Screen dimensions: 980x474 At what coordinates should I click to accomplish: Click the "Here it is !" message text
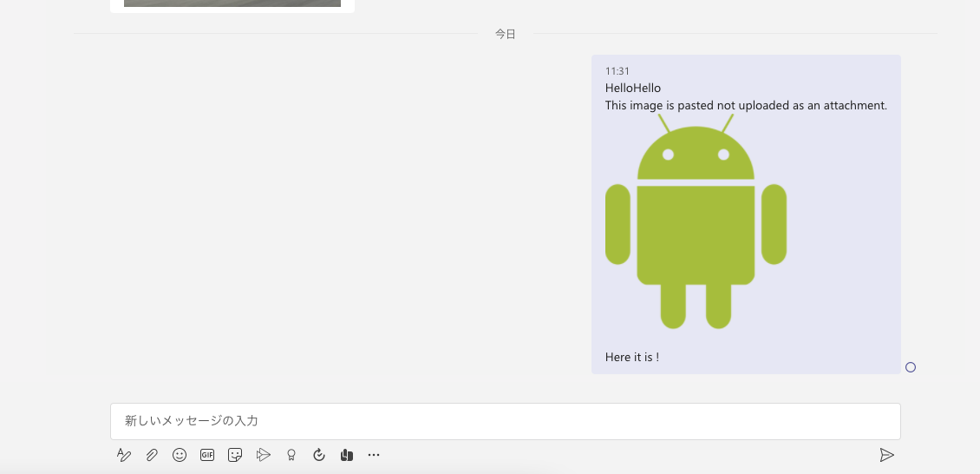tap(632, 357)
